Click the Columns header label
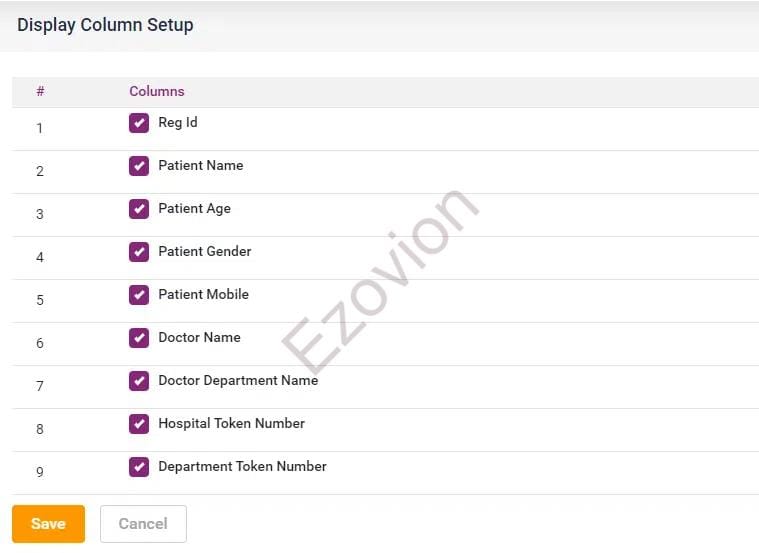 (x=157, y=91)
